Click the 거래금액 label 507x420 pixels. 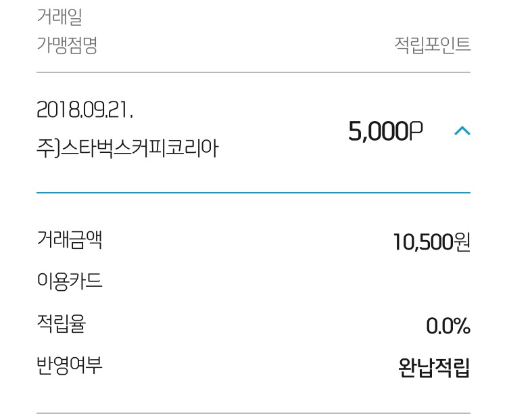70,239
